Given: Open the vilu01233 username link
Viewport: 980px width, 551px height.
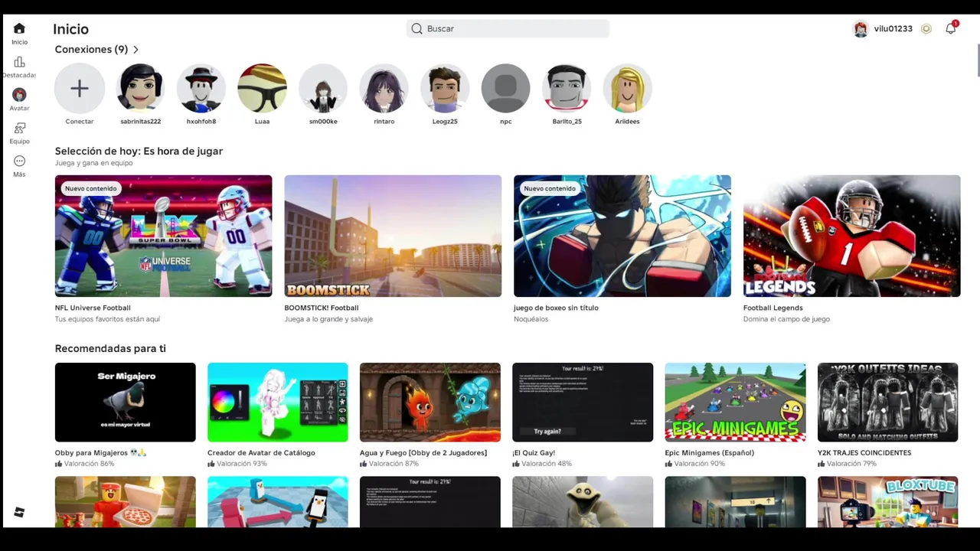Looking at the screenshot, I should [893, 28].
